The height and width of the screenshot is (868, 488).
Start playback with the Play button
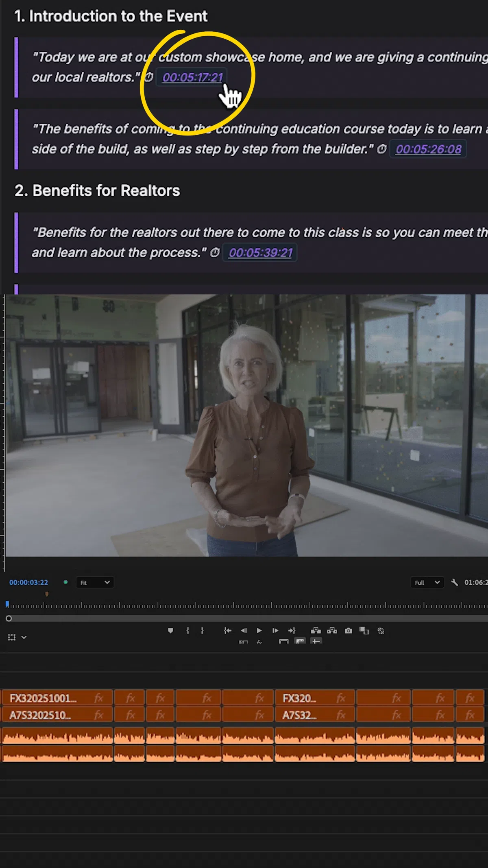259,630
